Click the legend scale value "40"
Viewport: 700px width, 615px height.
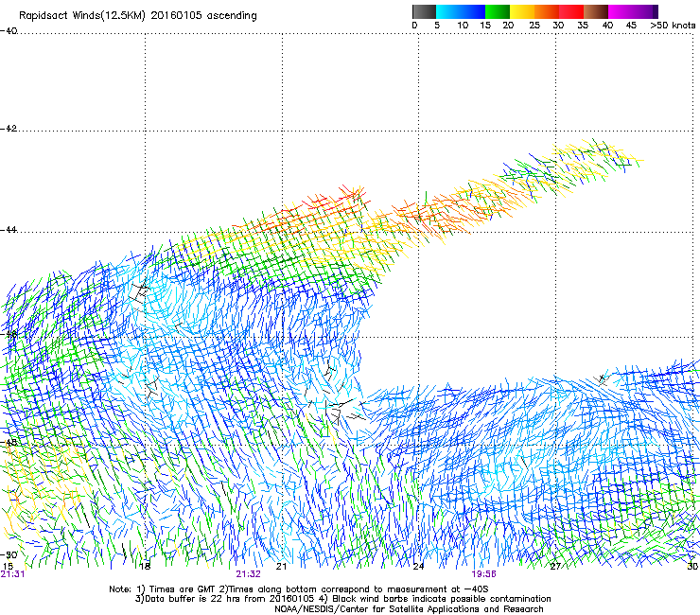607,26
